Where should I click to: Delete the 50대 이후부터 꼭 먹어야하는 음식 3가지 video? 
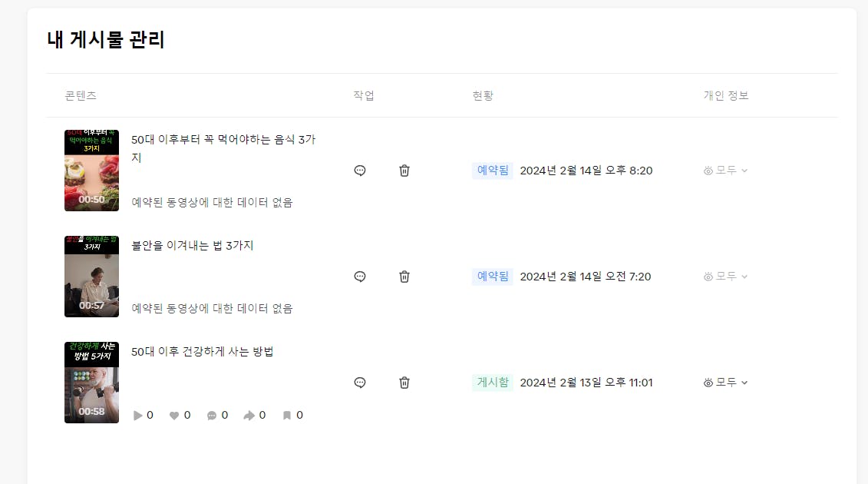click(404, 171)
